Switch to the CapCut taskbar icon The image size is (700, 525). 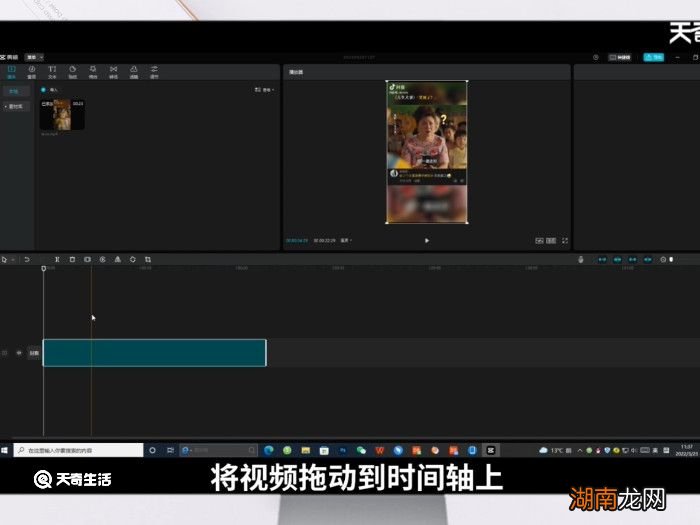pyautogui.click(x=491, y=450)
